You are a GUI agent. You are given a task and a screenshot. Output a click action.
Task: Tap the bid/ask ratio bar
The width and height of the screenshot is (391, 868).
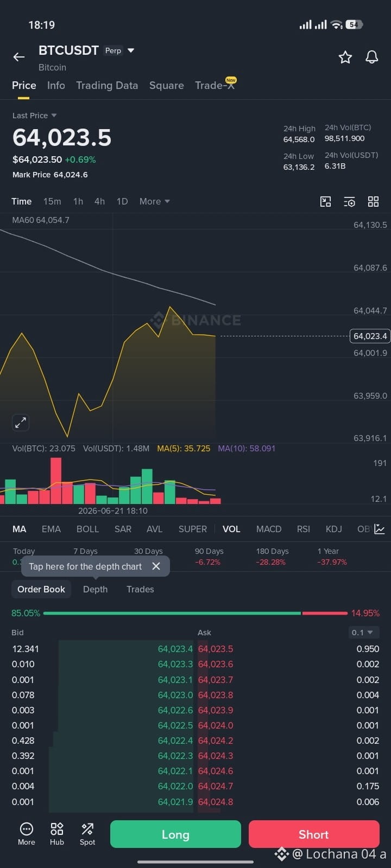[x=195, y=613]
